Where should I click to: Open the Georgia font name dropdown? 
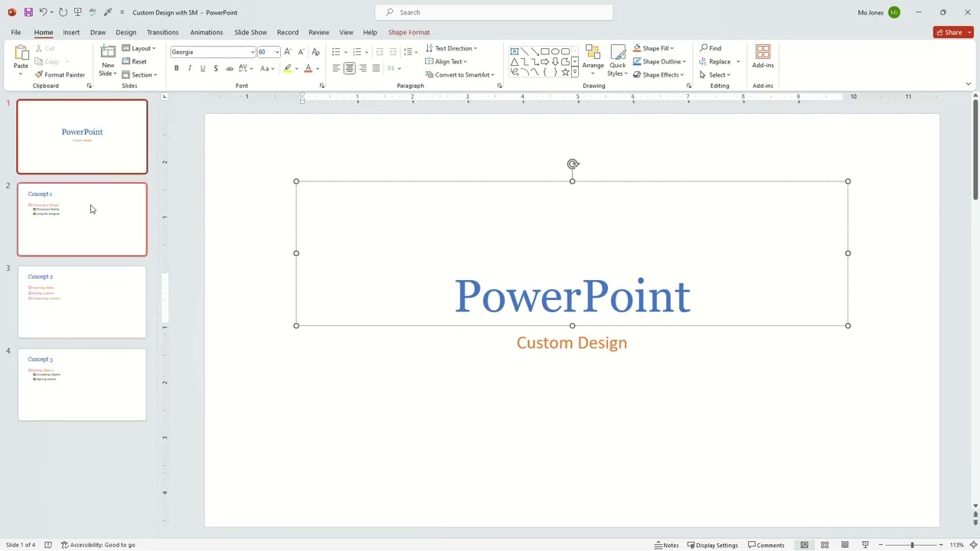click(253, 52)
